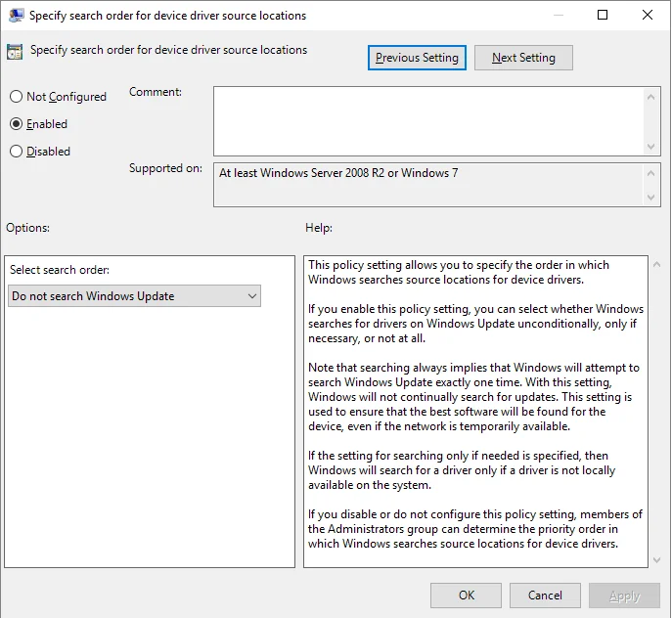Click the 'Select search order:' label
The image size is (672, 618).
tap(60, 270)
